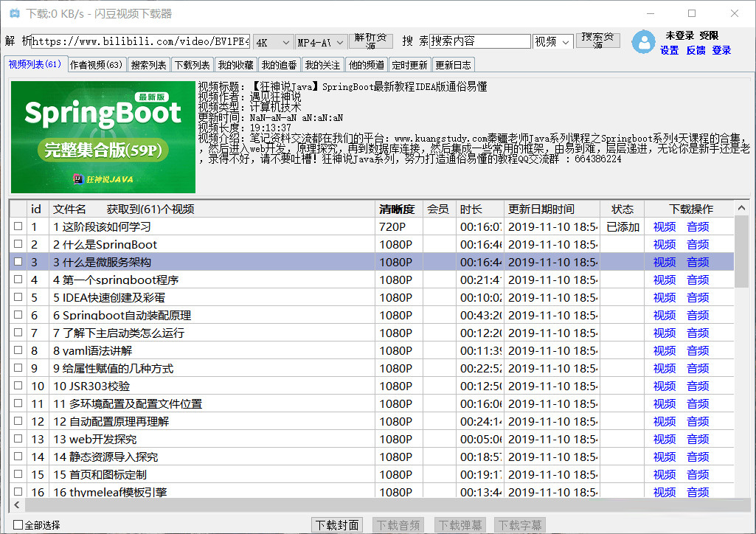The image size is (756, 534).
Task: Click 音频 link for 第一个springboot程序 row
Action: point(698,280)
